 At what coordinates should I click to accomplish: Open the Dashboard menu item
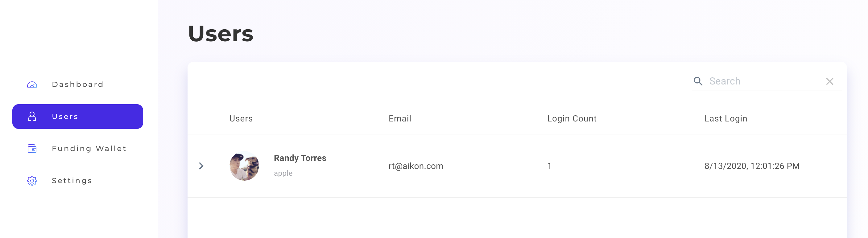pyautogui.click(x=78, y=84)
